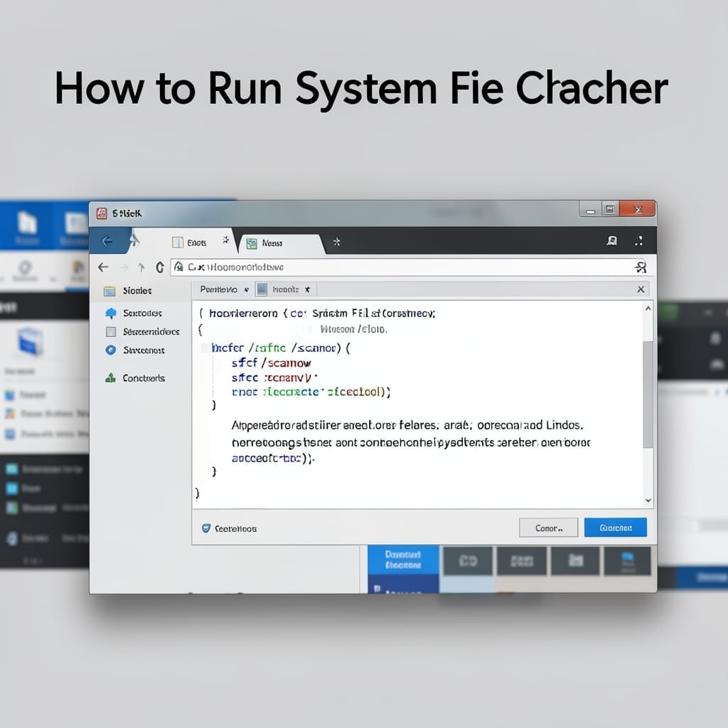Click the scroll up arrow of the code pane
The height and width of the screenshot is (728, 728).
(648, 309)
